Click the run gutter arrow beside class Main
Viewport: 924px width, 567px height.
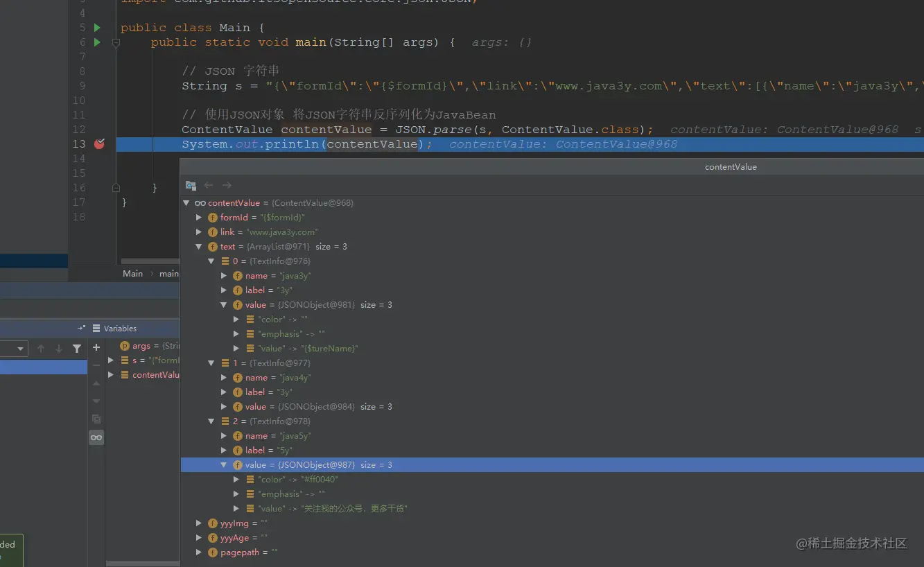pos(97,28)
